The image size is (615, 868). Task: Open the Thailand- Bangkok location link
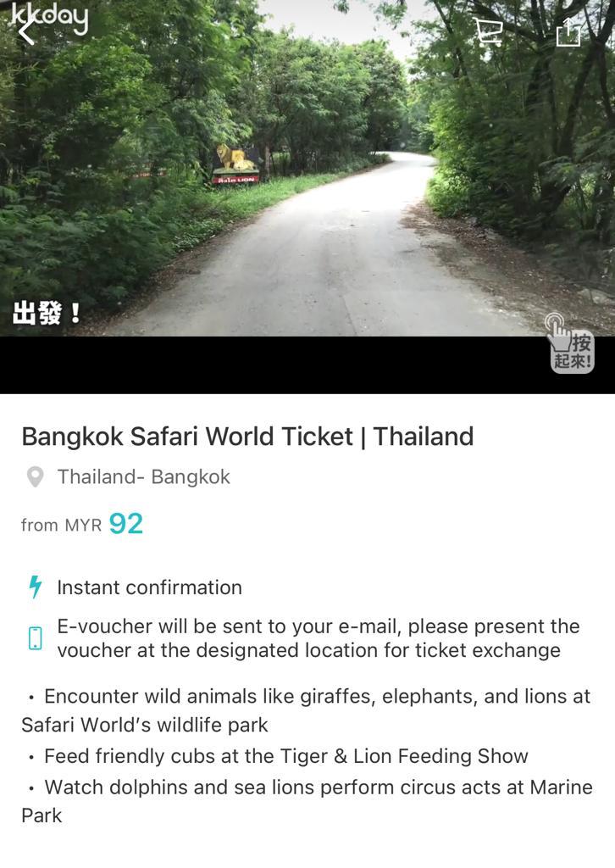[x=144, y=477]
